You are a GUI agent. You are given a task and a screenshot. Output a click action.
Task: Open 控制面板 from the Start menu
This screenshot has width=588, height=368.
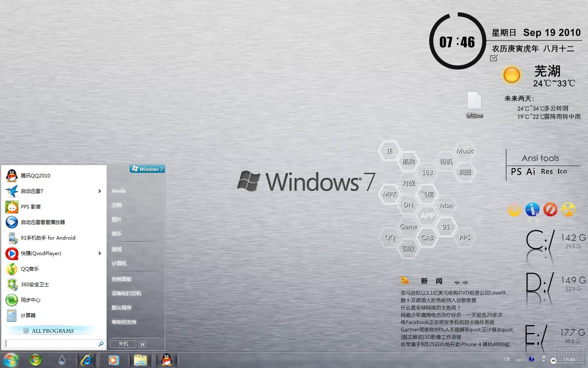click(122, 279)
